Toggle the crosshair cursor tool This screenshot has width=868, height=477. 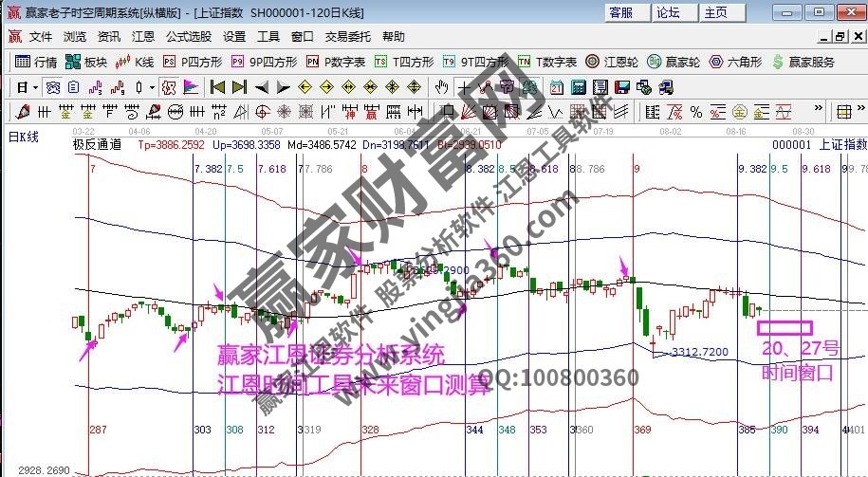(x=464, y=87)
